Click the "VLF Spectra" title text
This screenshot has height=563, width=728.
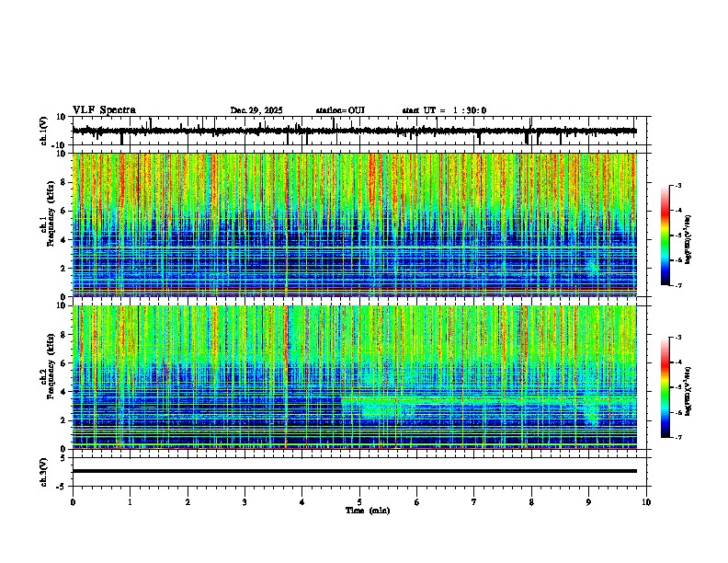(x=104, y=110)
